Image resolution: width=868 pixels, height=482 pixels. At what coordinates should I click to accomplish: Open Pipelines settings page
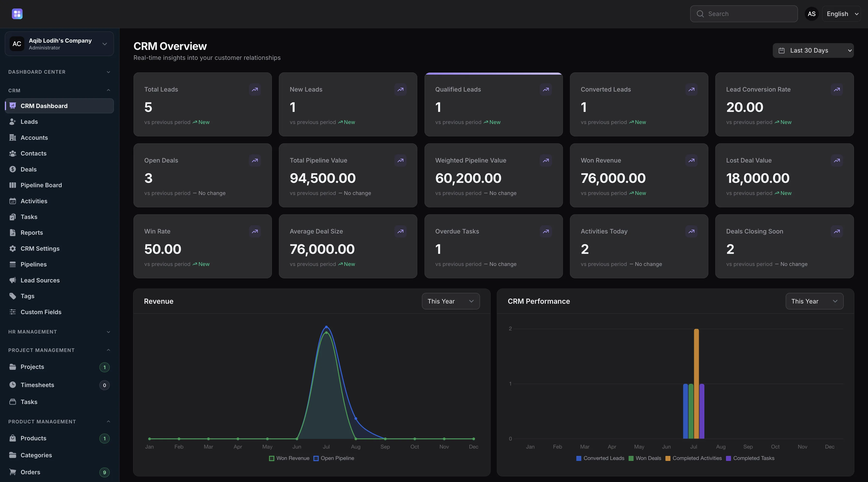(59, 264)
